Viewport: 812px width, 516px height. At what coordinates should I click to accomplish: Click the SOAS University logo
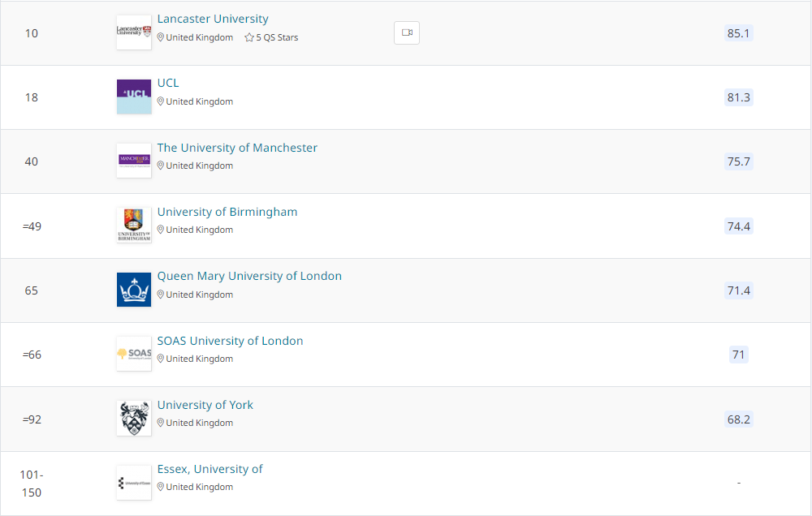point(134,354)
